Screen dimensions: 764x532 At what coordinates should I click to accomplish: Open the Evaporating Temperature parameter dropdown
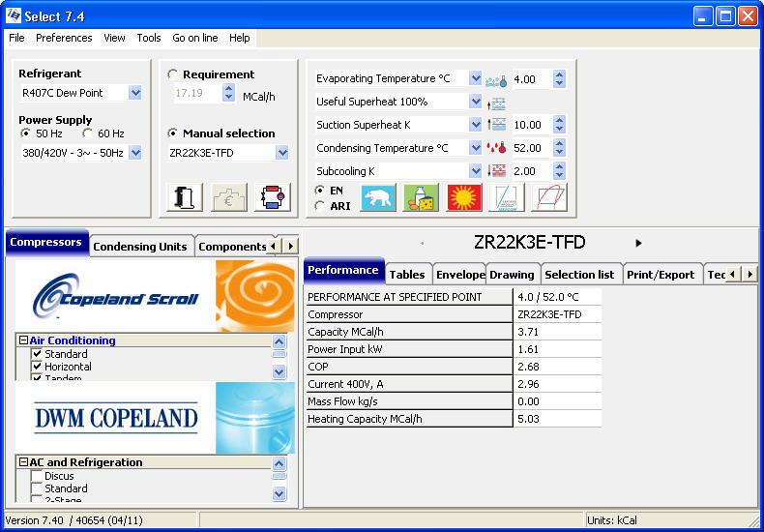point(475,78)
